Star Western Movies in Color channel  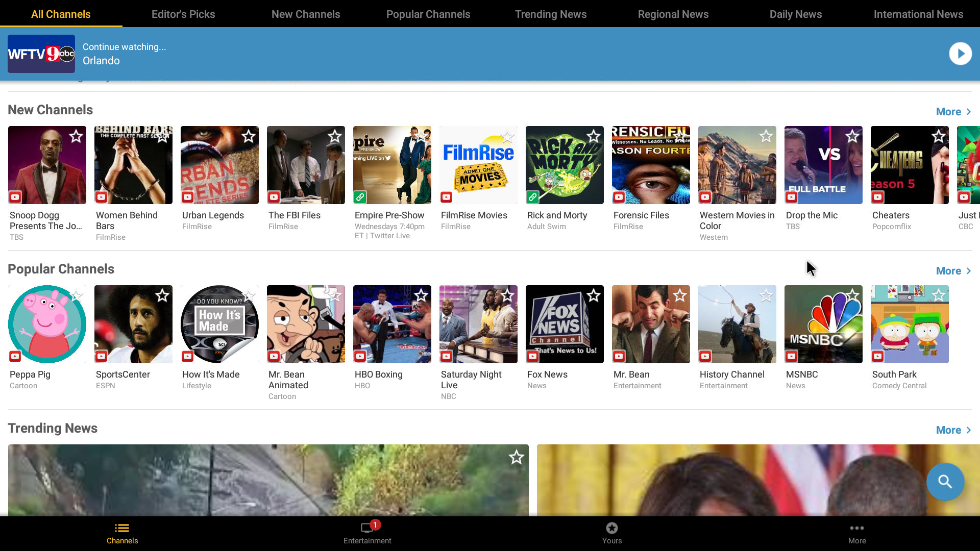[x=766, y=136]
